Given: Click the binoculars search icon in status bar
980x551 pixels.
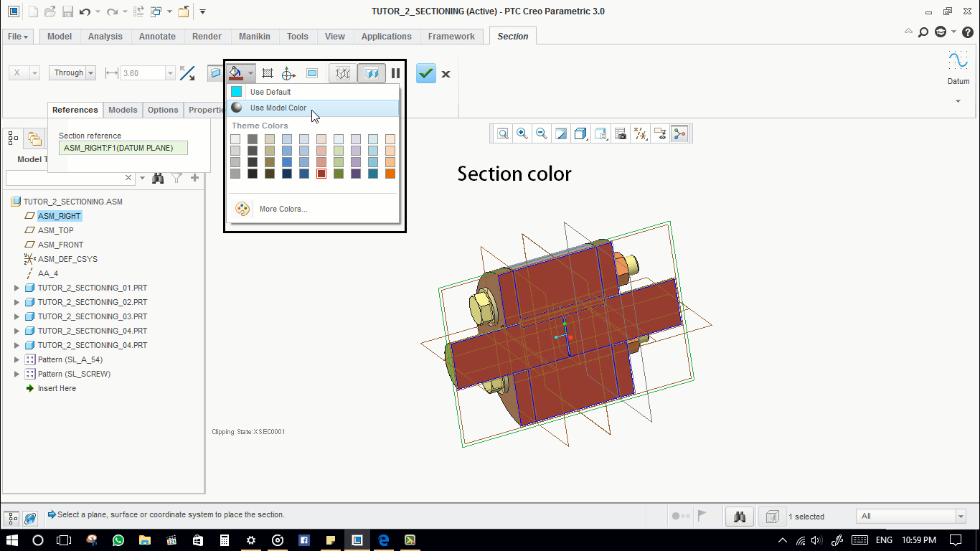Looking at the screenshot, I should point(739,516).
